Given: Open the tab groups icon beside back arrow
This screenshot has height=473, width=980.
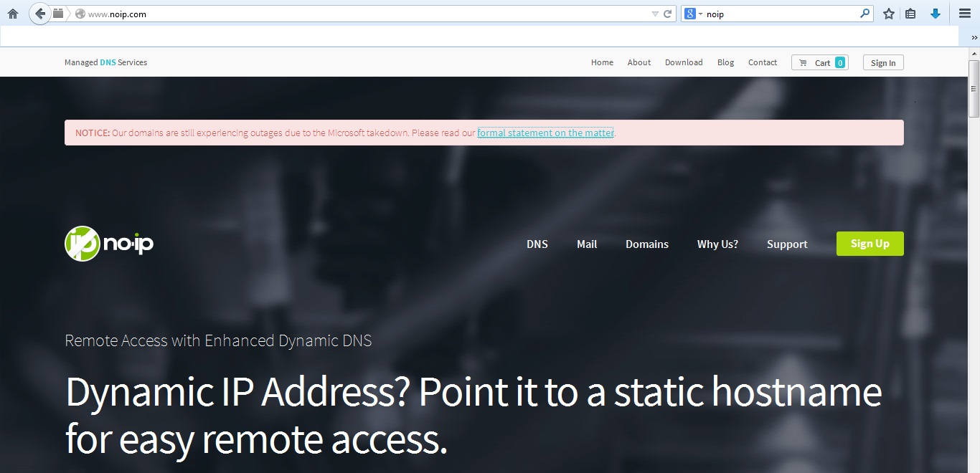Looking at the screenshot, I should 58,13.
